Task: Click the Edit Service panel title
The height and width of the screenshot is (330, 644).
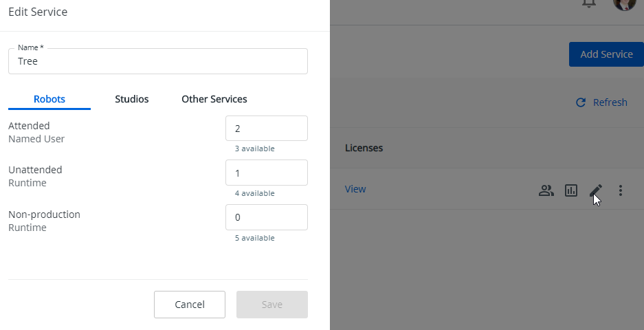Action: [38, 12]
